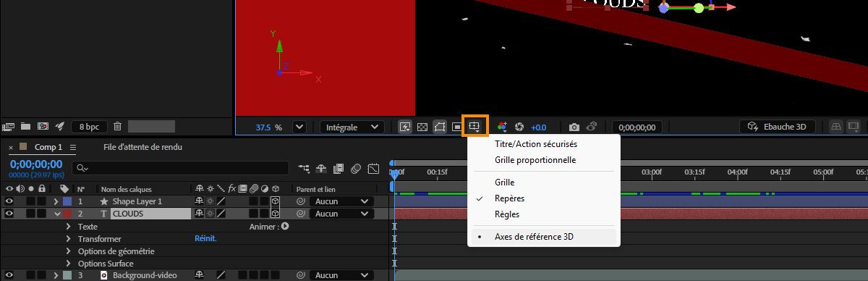The image size is (868, 281).
Task: Take a snapshot with the camera icon
Action: pyautogui.click(x=574, y=127)
